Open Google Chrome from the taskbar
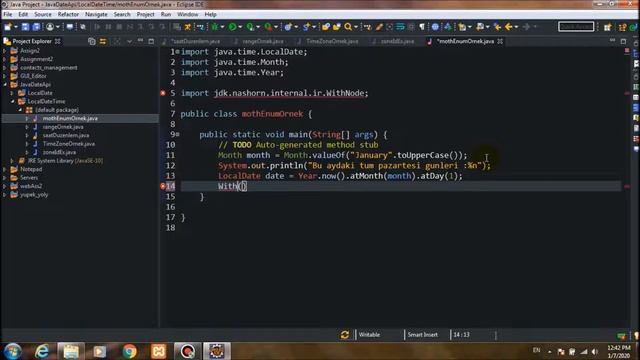640x360 pixels. tap(129, 351)
